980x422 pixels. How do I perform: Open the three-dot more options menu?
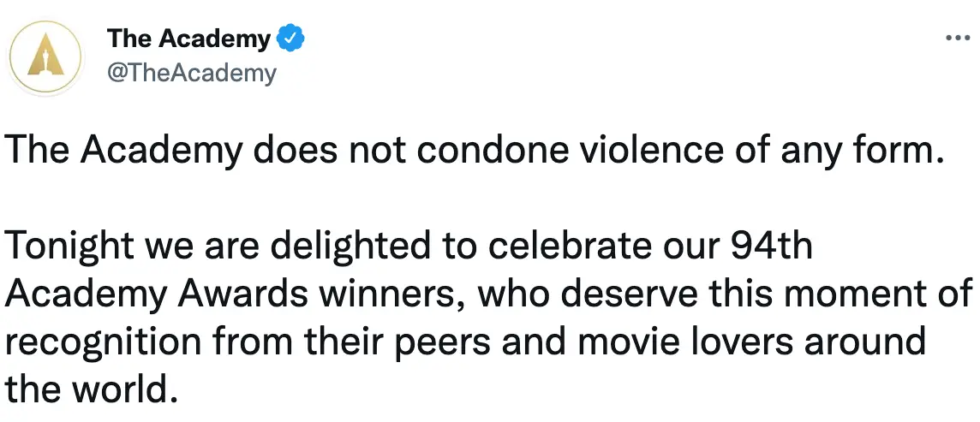956,39
